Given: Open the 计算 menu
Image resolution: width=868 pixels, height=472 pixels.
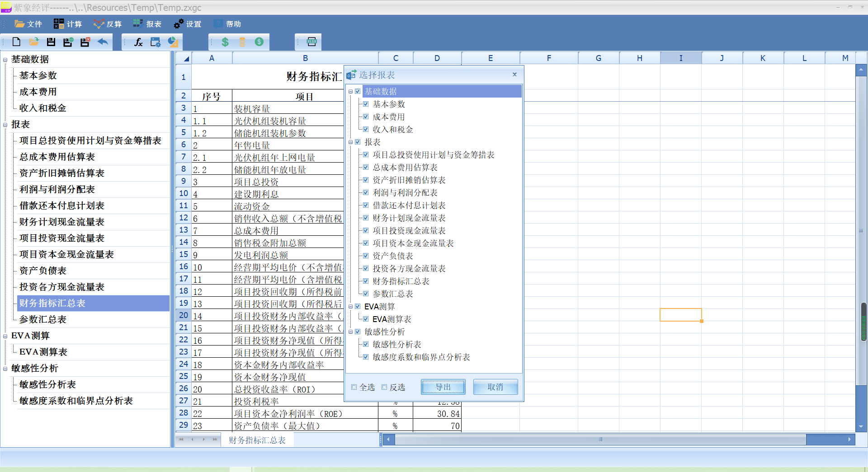Looking at the screenshot, I should [x=68, y=24].
